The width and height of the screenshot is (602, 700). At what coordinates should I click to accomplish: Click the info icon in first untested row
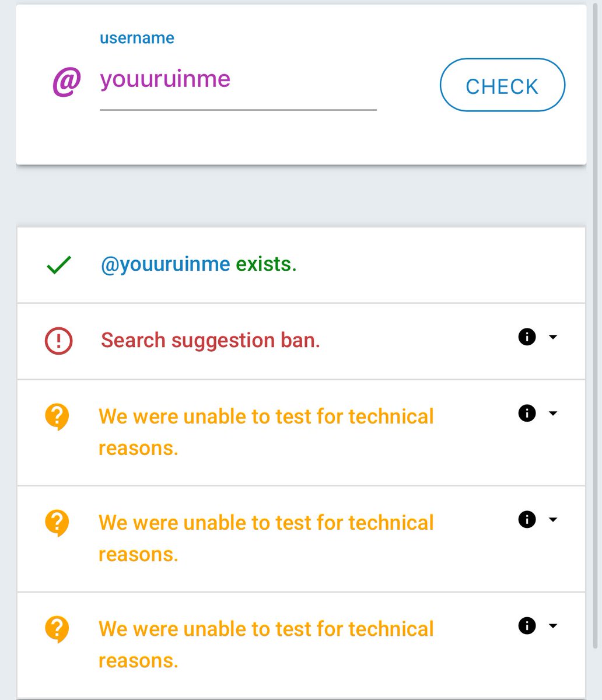(x=527, y=414)
